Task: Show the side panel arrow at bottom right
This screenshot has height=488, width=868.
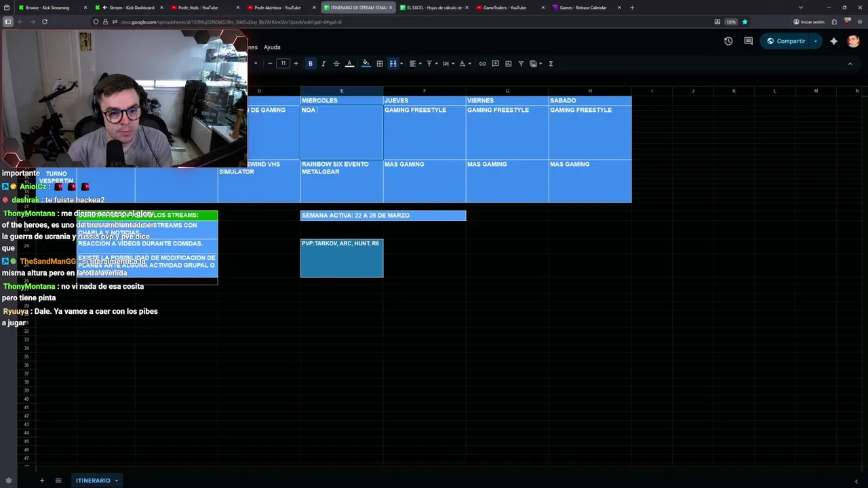Action: coord(856,481)
